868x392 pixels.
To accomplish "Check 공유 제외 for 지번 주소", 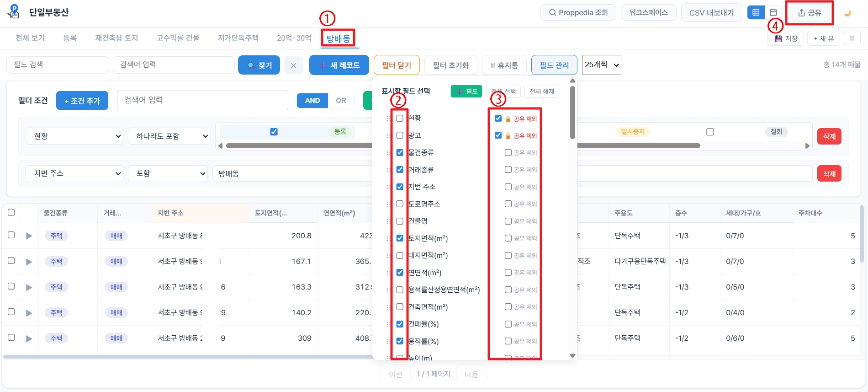I will point(508,187).
